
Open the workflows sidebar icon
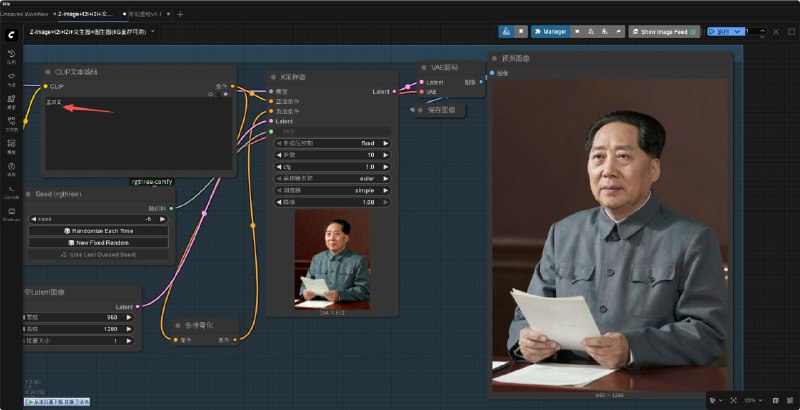[x=11, y=121]
